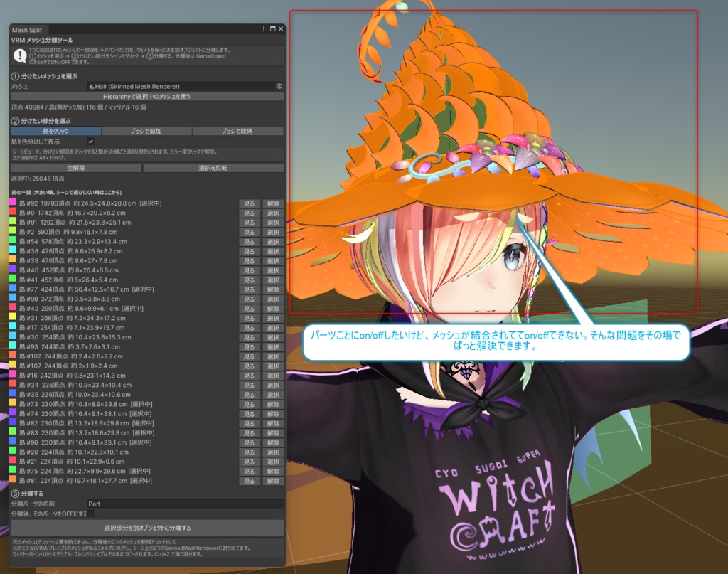728x574 pixels.
Task: Click 選択 for island #17
Action: [x=273, y=328]
